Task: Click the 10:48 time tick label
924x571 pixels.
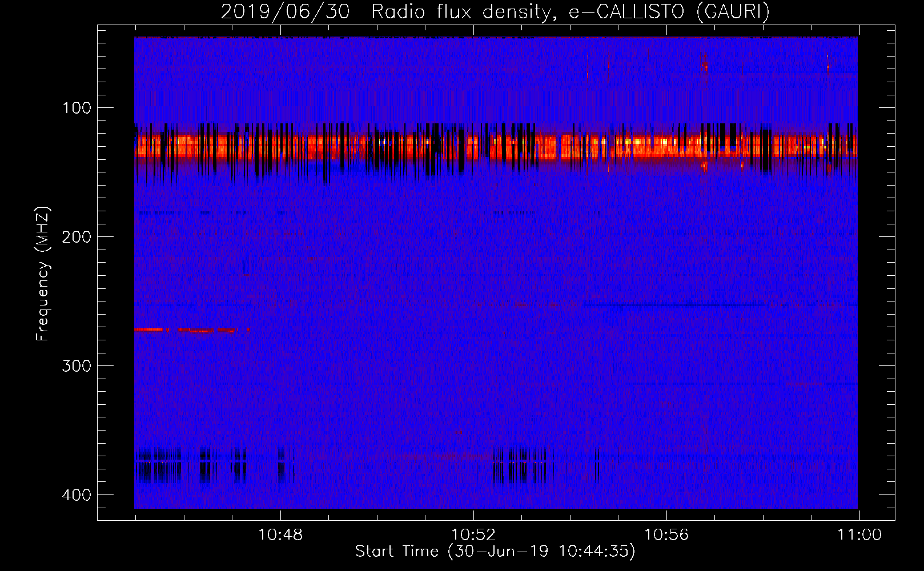Action: tap(280, 535)
